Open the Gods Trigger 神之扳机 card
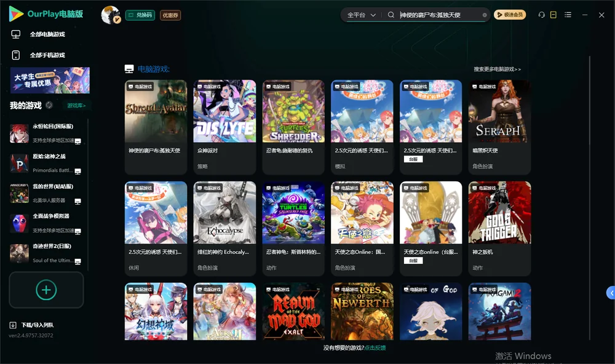Image resolution: width=615 pixels, height=364 pixels. [x=499, y=229]
